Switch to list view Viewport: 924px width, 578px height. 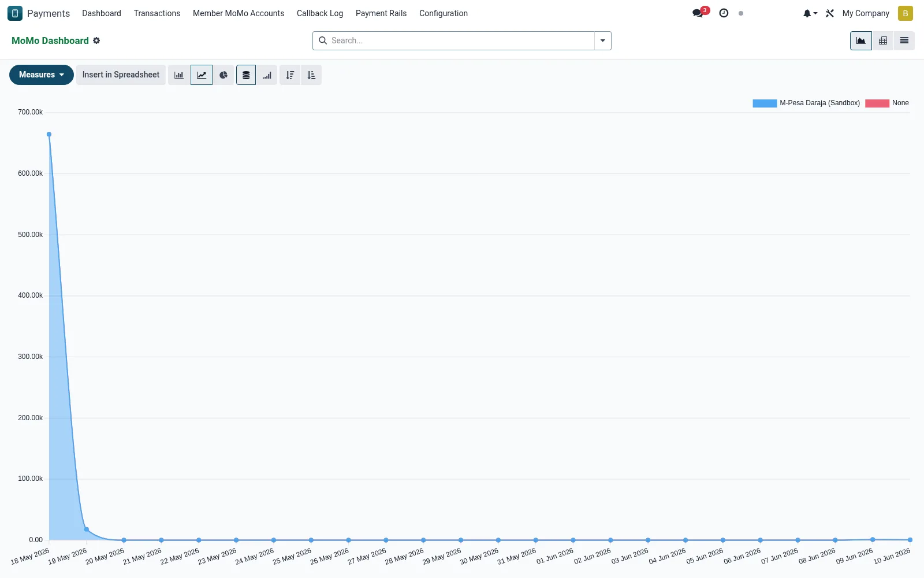pyautogui.click(x=904, y=40)
